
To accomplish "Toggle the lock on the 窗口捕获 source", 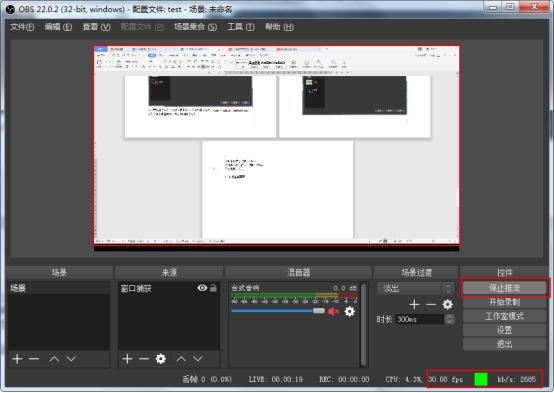I will pyautogui.click(x=213, y=288).
